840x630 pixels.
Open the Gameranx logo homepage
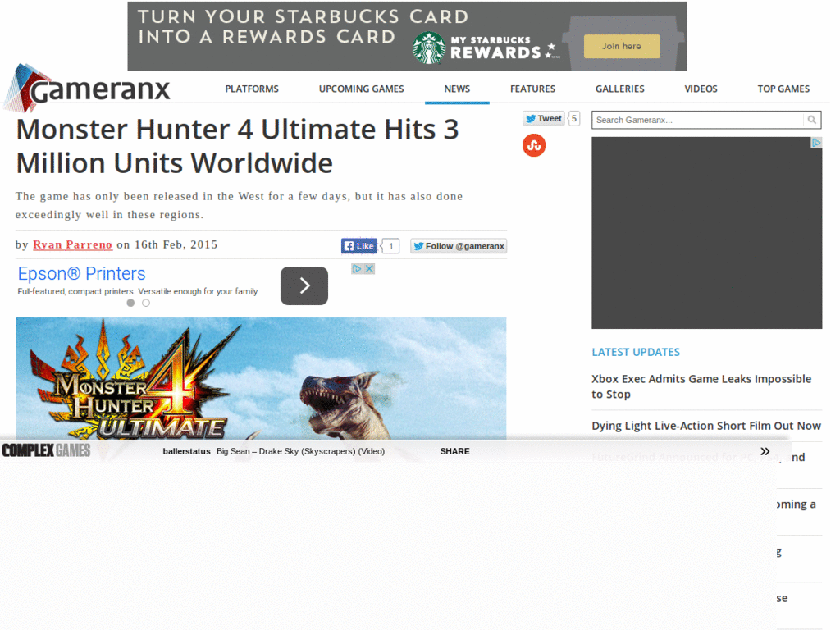point(89,89)
